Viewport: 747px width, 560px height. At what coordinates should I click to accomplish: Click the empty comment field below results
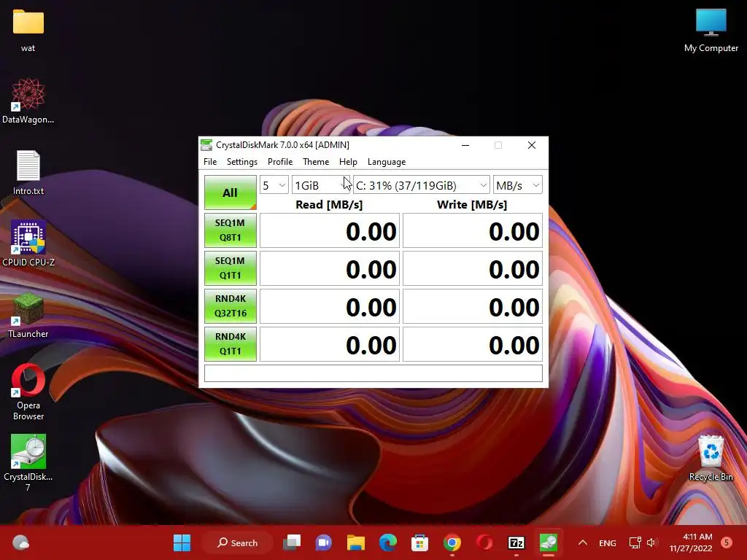coord(373,373)
